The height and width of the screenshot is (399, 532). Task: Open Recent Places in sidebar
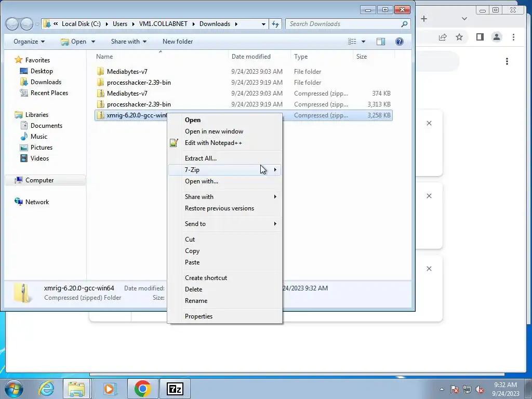[x=44, y=92]
